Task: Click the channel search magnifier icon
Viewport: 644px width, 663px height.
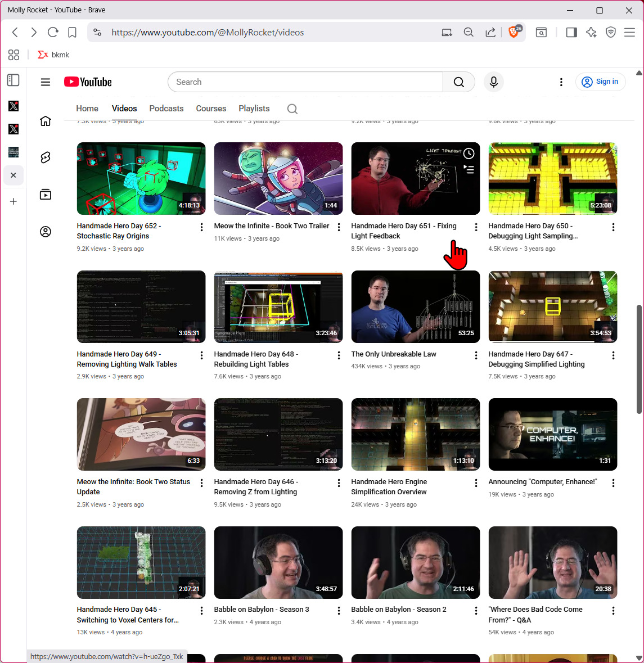Action: click(x=292, y=109)
